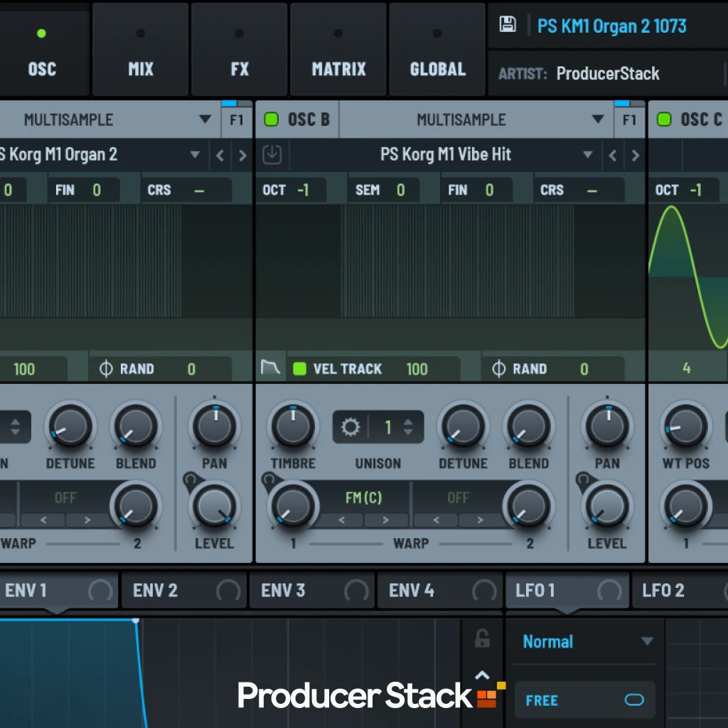Screen dimensions: 728x728
Task: Click OSC B CRS value field
Action: tap(579, 190)
